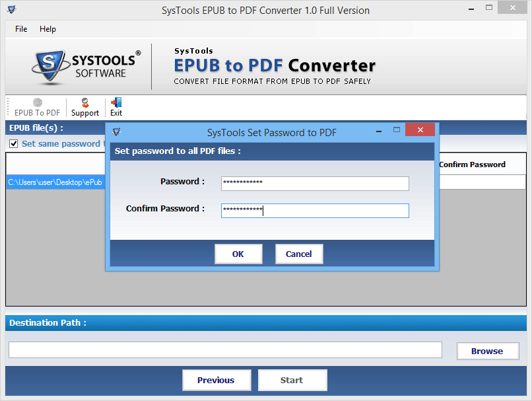Viewport: 532px width, 401px height.
Task: Open the File menu
Action: tap(21, 29)
